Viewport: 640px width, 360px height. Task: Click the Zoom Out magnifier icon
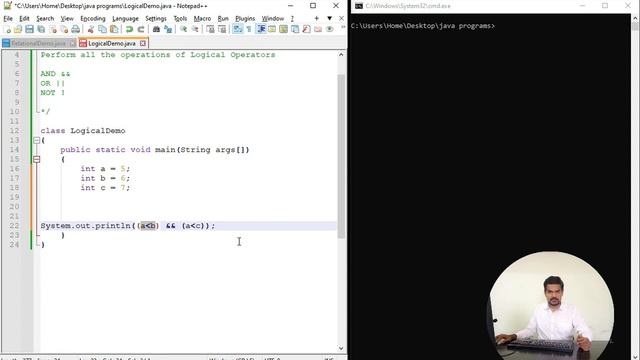coord(195,29)
